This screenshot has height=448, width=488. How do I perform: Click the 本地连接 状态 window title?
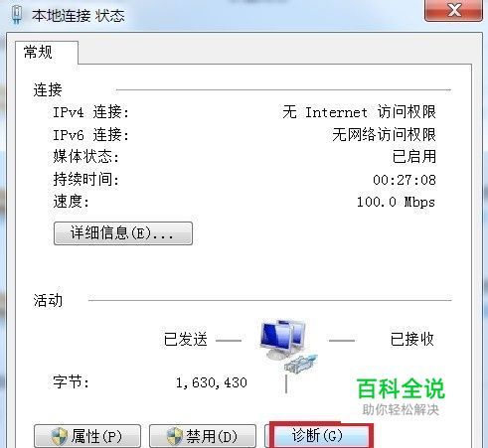(79, 16)
